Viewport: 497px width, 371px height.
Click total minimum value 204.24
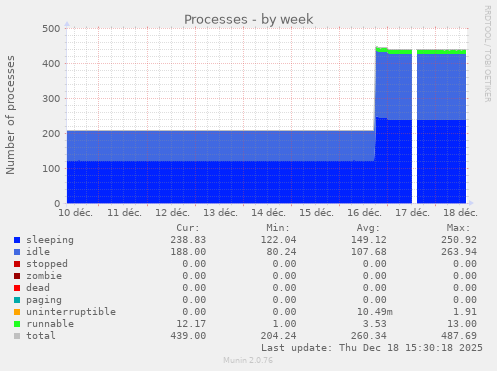point(278,336)
